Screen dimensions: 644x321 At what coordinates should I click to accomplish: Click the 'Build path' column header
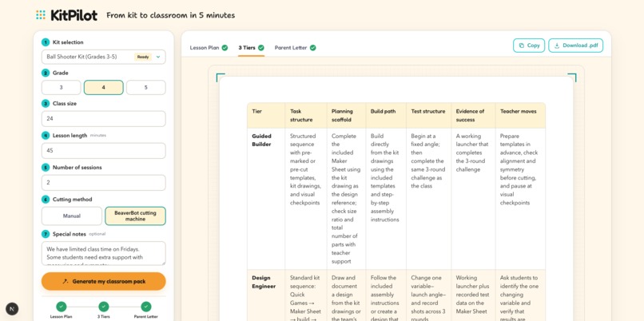[386, 115]
